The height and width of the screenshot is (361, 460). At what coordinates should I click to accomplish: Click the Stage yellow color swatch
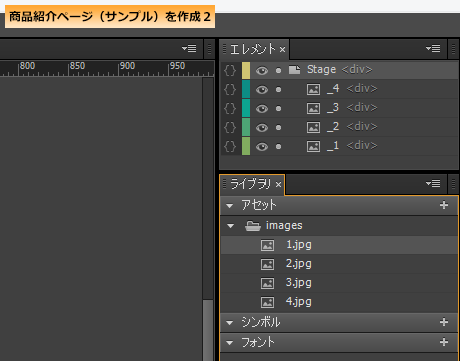click(x=246, y=70)
